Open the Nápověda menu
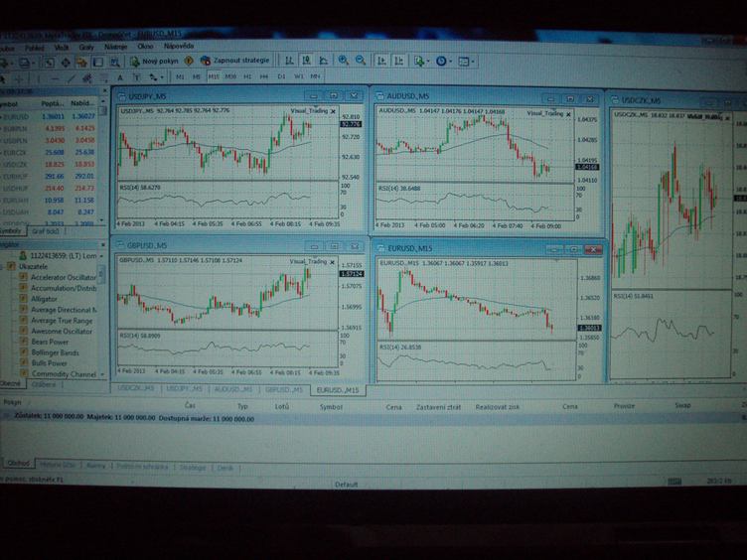 pos(179,47)
